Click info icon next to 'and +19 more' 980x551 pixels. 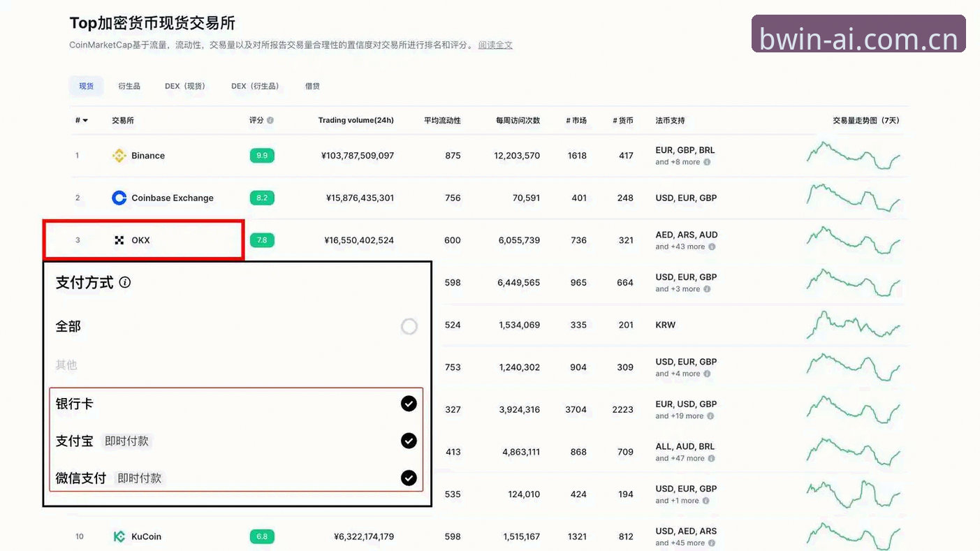pos(710,416)
